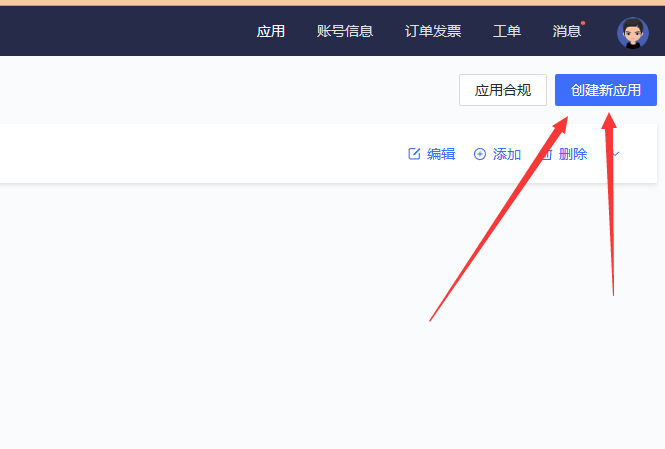The height and width of the screenshot is (449, 665).
Task: Expand the chevron next to 删除
Action: [616, 154]
